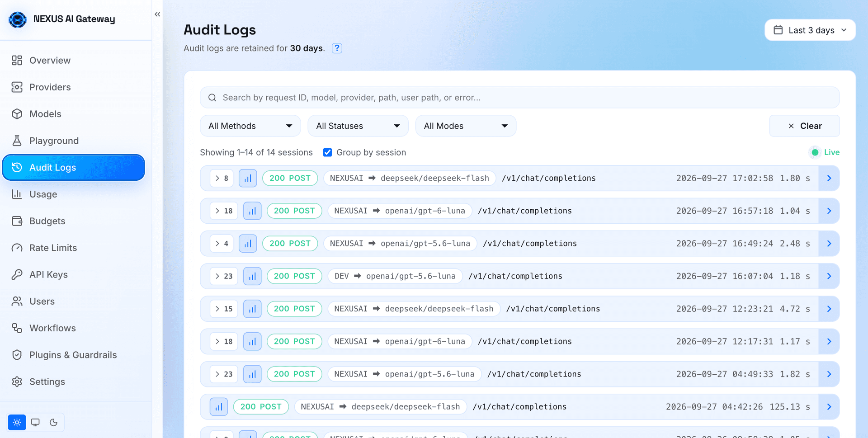
Task: Open stats chart icon for 12:23:21 session
Action: 252,309
